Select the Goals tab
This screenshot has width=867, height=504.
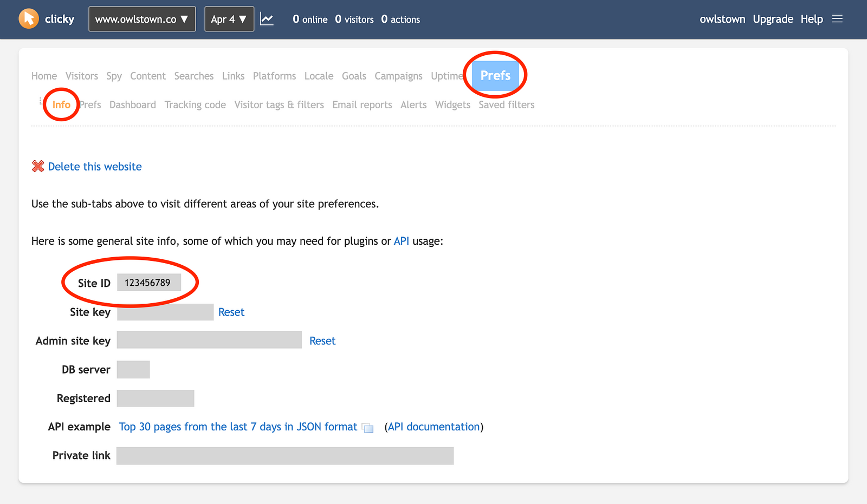pos(354,76)
